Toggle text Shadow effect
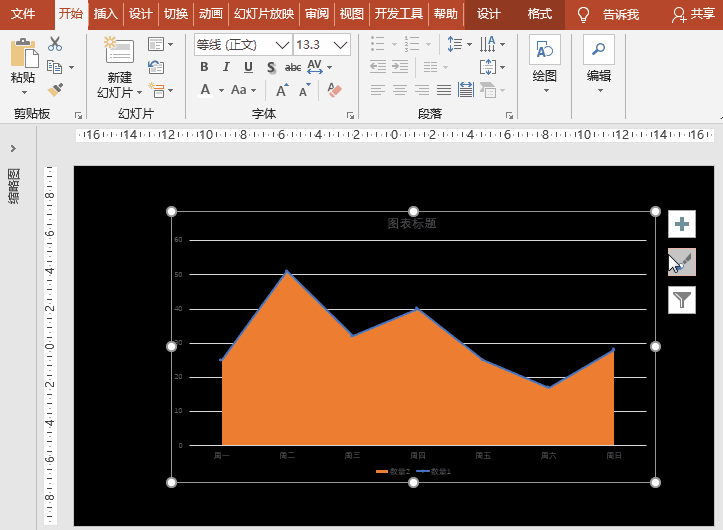This screenshot has width=723, height=530. [271, 68]
